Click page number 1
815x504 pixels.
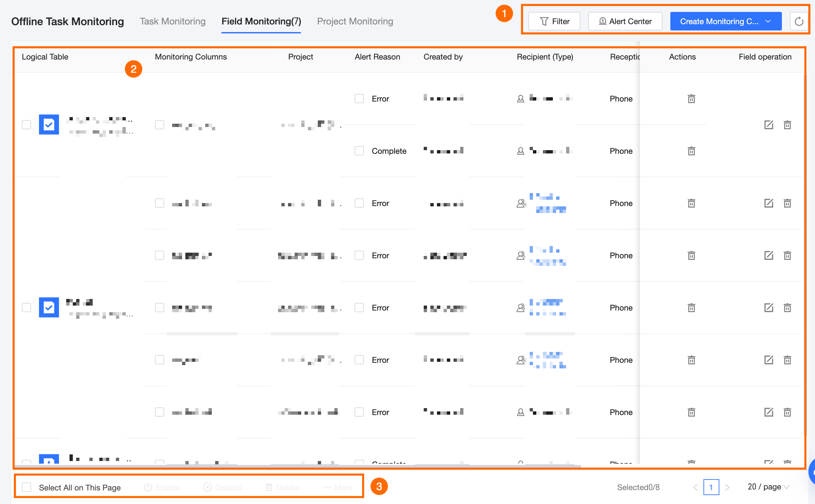(x=711, y=487)
